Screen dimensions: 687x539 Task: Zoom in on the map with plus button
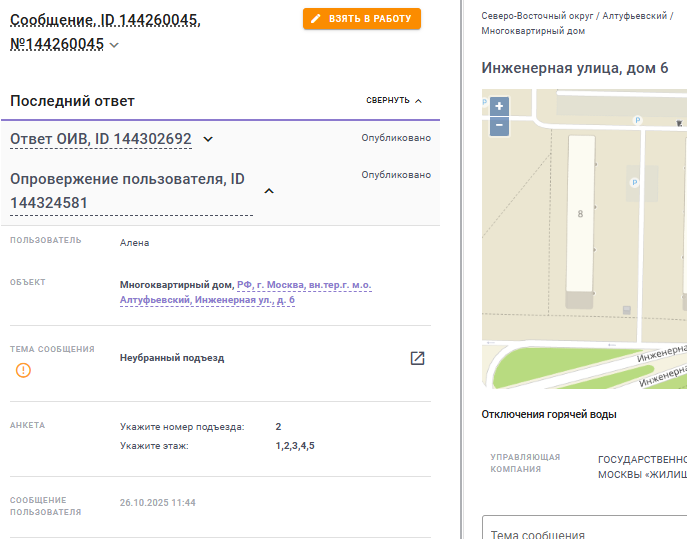499,106
